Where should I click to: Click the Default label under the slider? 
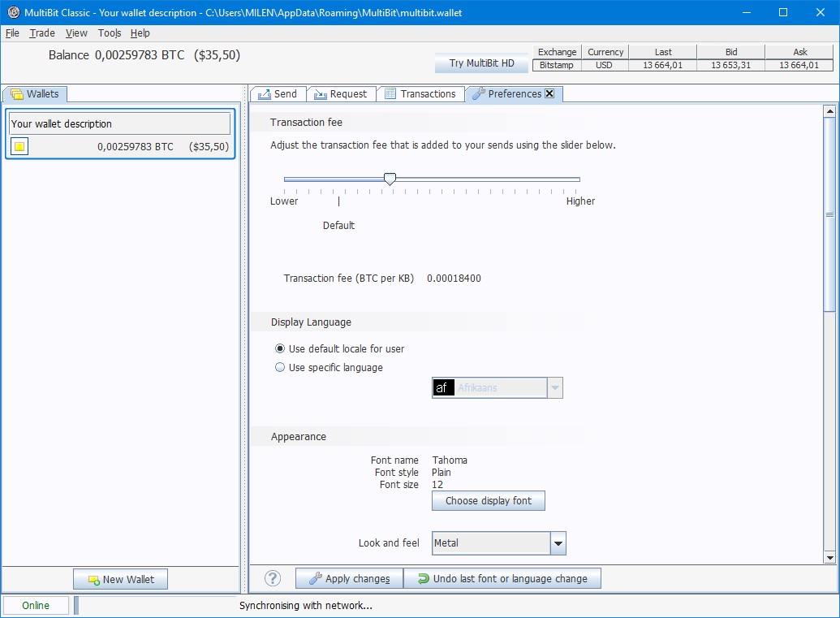pos(338,225)
